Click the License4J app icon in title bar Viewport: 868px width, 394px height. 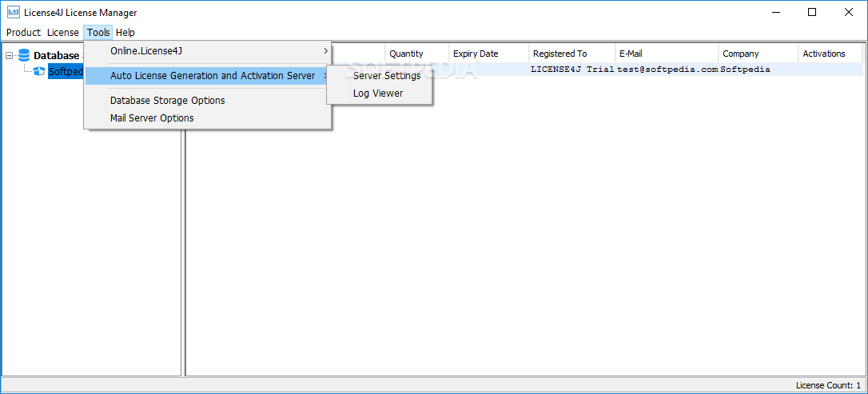14,12
